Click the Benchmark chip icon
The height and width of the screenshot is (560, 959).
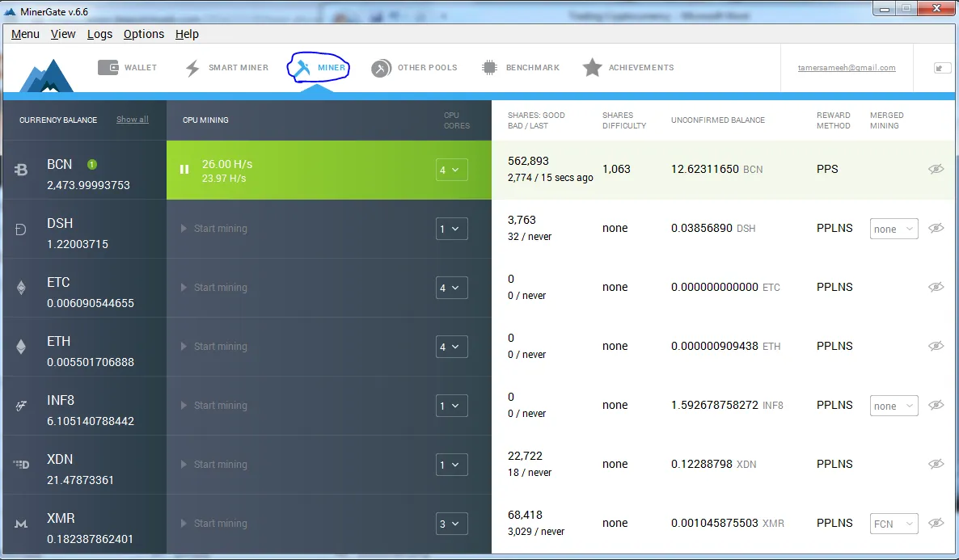[489, 67]
